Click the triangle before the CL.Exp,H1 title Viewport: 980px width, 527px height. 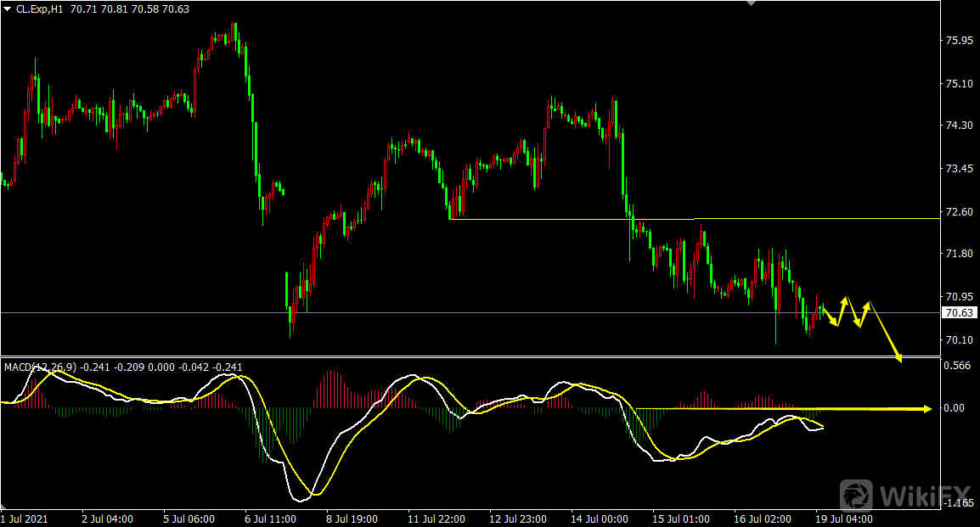click(8, 8)
